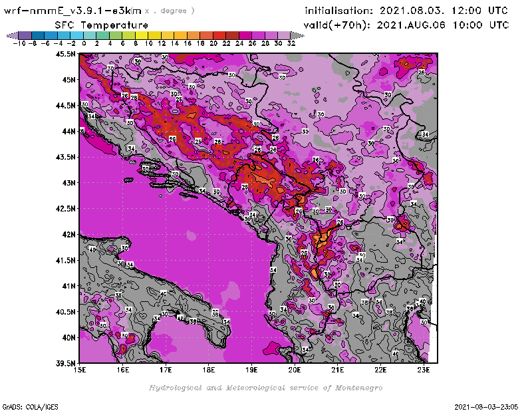Screen dimensions: 532x411
Task: Click the '45.5N' latitude axis label
Action: pos(65,54)
